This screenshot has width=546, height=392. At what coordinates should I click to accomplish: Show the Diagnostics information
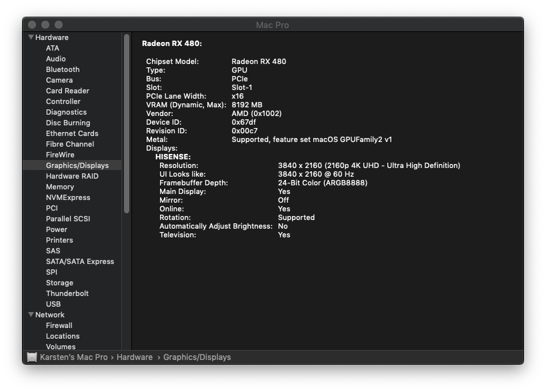[66, 112]
